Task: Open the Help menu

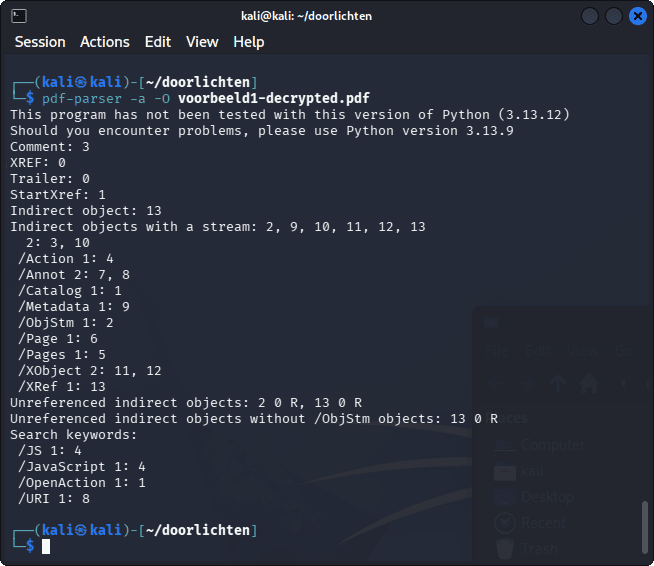Action: (249, 42)
